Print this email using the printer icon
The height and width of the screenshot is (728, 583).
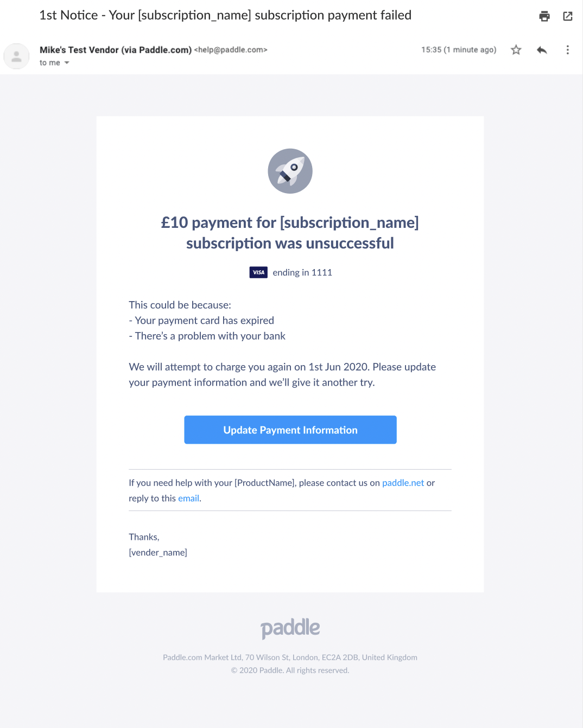click(544, 16)
